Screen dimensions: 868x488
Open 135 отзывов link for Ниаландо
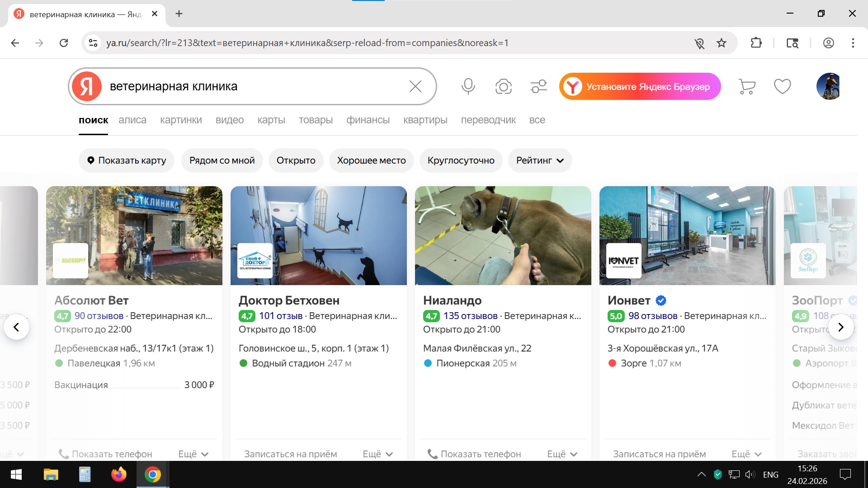coord(470,316)
